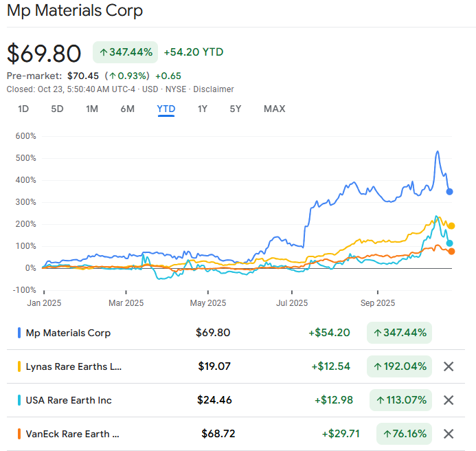Show the 6M chart range

click(127, 109)
